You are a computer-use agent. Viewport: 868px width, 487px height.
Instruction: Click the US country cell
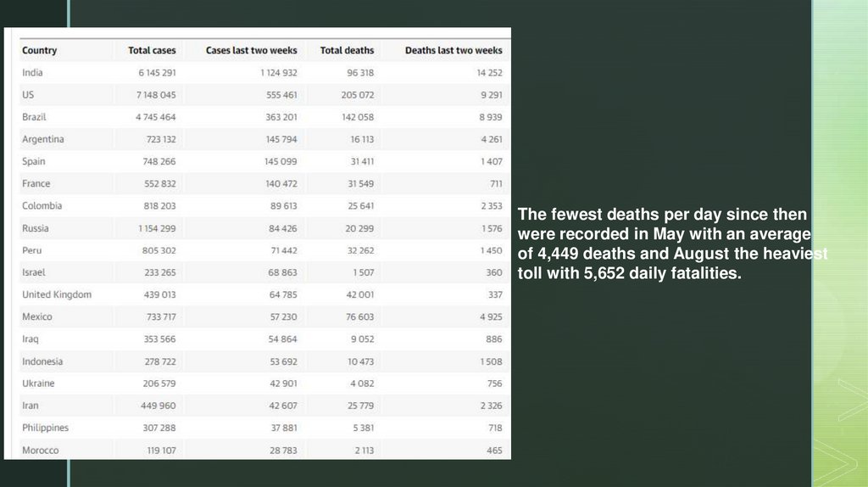pyautogui.click(x=28, y=95)
